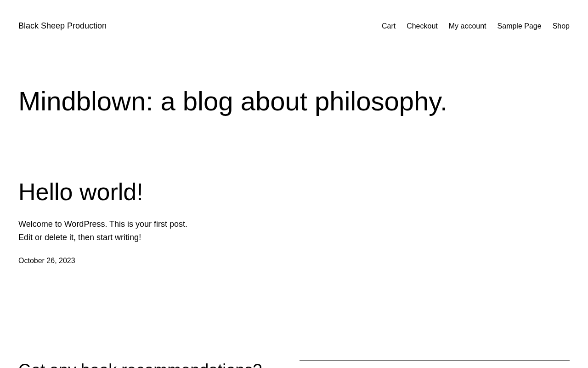Click "first post." in the excerpt
Image resolution: width=588 pixels, height=368 pixels.
[170, 224]
